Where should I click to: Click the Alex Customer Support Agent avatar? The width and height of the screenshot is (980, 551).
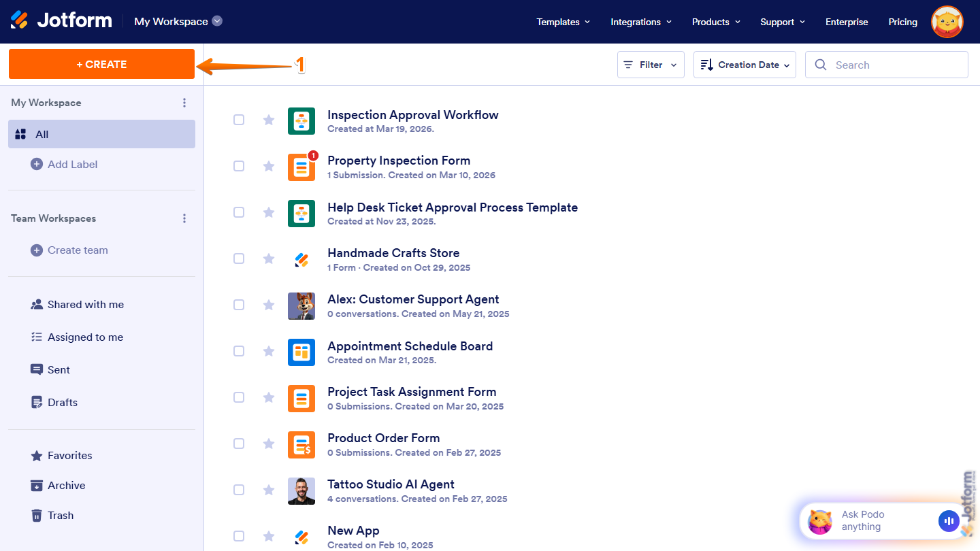pos(301,305)
